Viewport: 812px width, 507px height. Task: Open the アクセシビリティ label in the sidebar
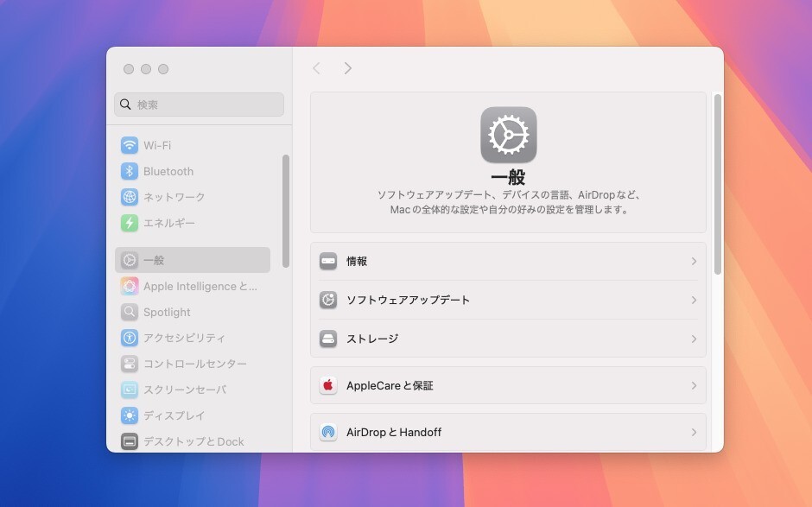184,338
